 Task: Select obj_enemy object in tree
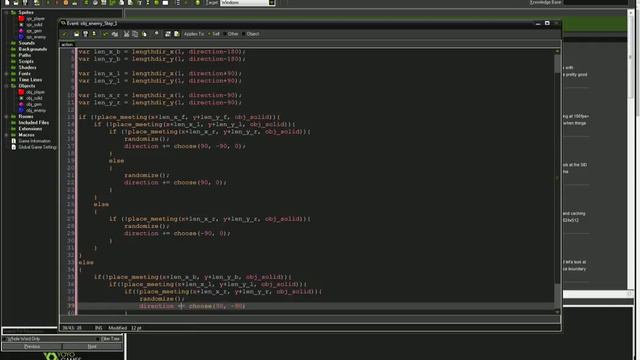tap(36, 110)
